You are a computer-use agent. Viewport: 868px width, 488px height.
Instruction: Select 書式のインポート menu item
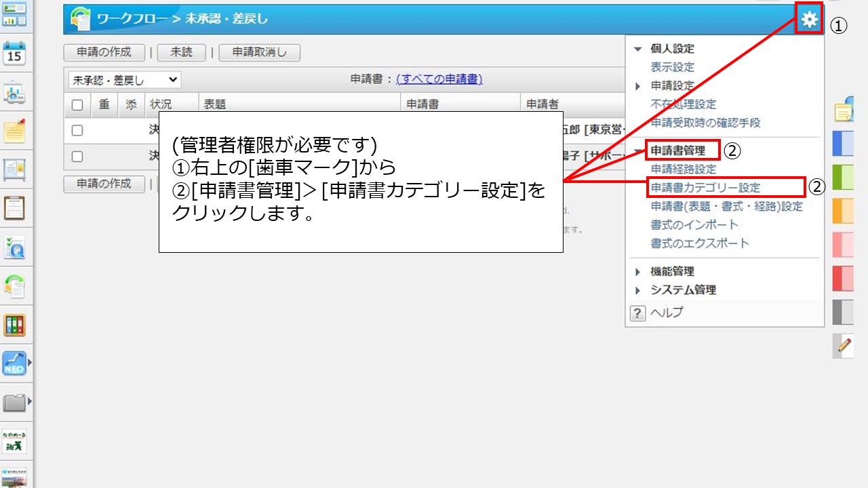pyautogui.click(x=694, y=225)
